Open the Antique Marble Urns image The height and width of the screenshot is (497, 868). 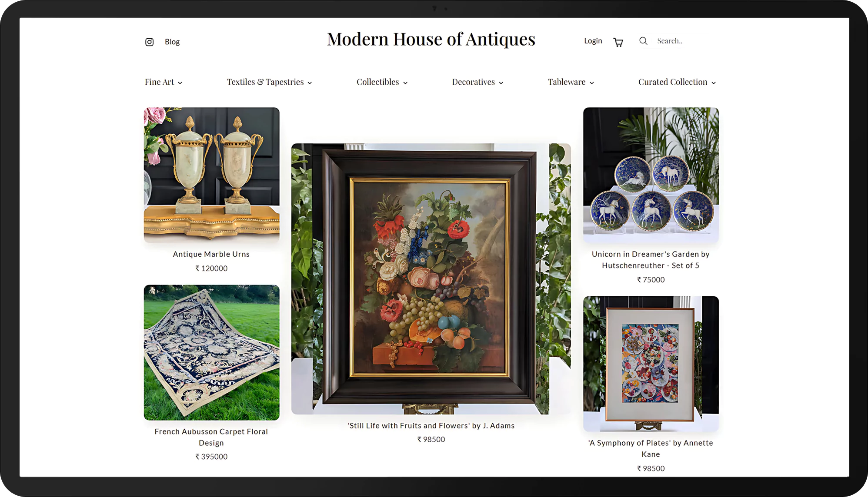pyautogui.click(x=212, y=175)
